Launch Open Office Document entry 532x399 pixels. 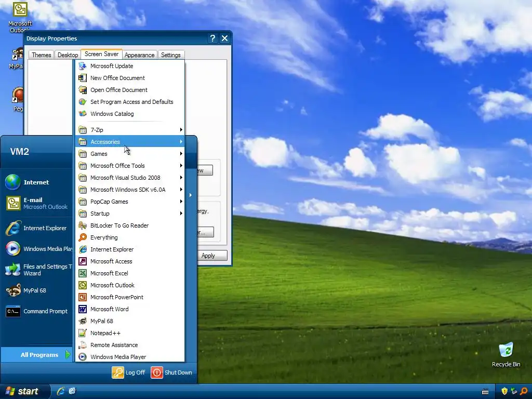point(130,90)
